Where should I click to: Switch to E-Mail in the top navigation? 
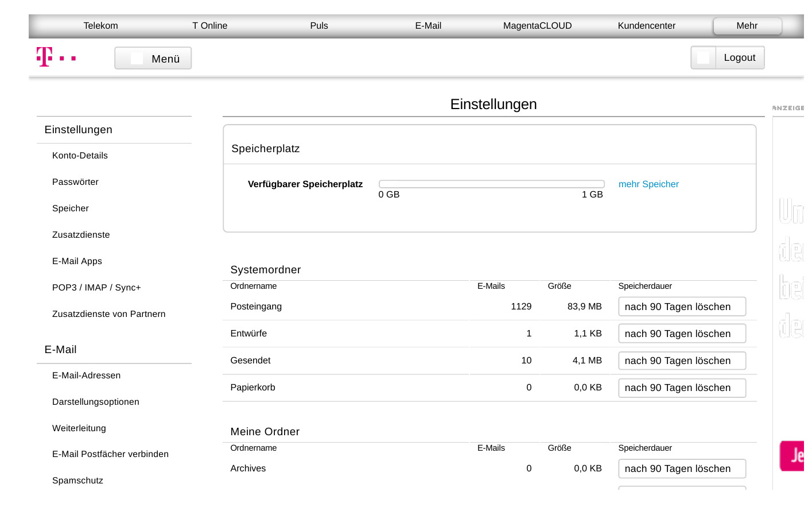click(428, 26)
